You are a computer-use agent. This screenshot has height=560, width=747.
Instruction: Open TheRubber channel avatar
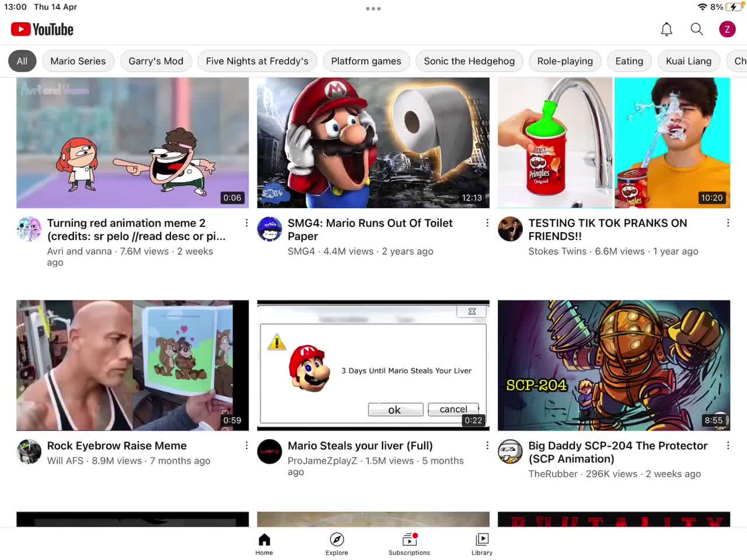click(510, 452)
